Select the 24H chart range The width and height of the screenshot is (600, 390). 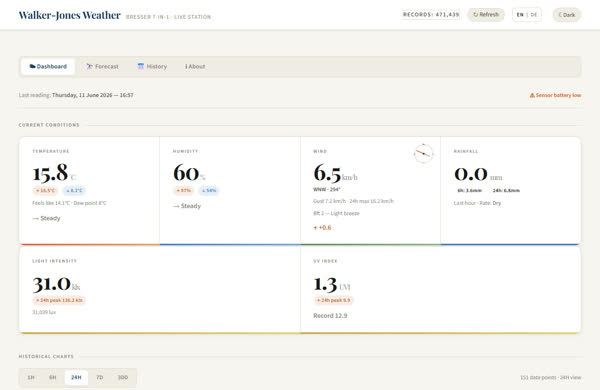(76, 377)
